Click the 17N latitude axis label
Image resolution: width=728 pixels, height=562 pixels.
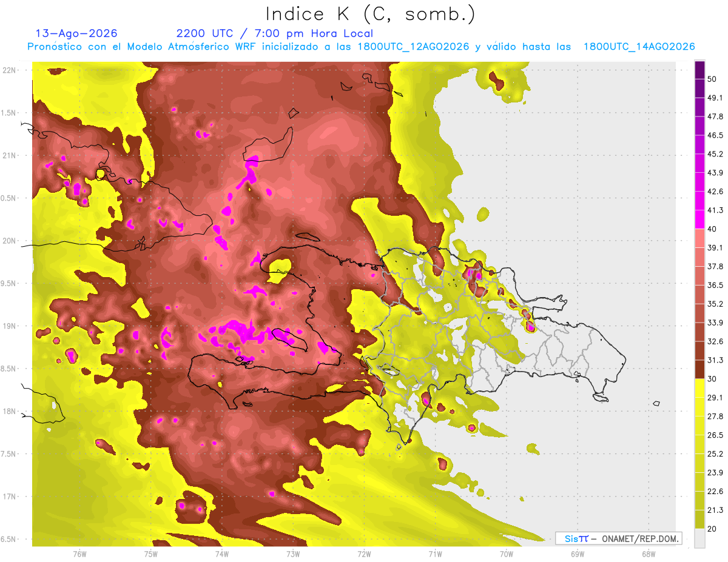pyautogui.click(x=9, y=497)
